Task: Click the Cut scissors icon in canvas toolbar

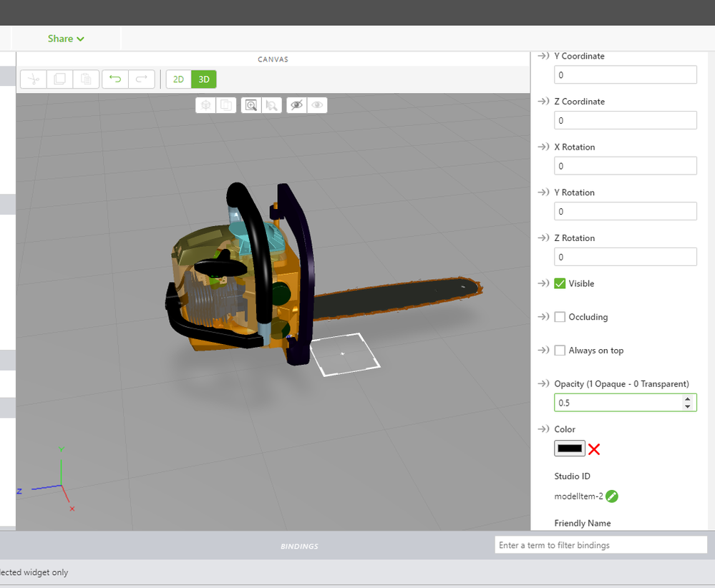Action: 33,79
